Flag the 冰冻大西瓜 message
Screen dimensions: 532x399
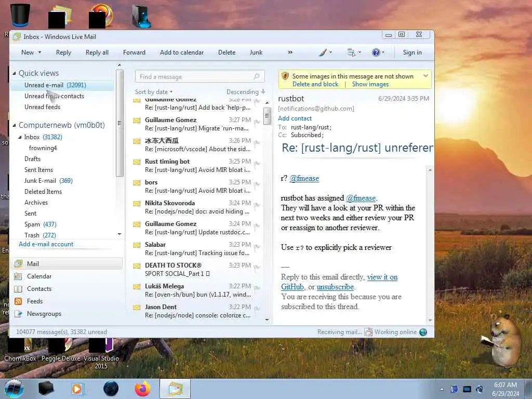pos(257,143)
